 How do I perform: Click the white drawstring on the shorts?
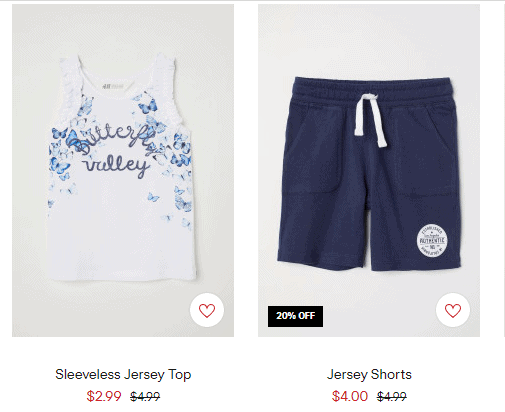[371, 119]
